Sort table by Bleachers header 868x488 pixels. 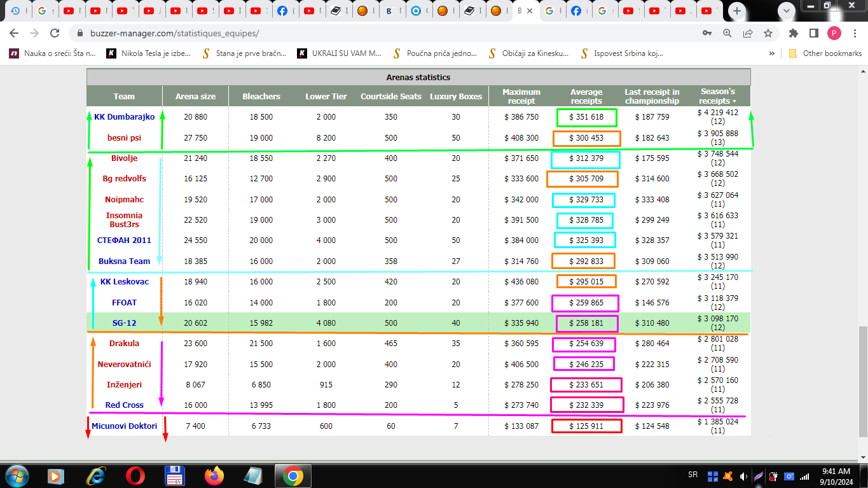pyautogui.click(x=261, y=97)
